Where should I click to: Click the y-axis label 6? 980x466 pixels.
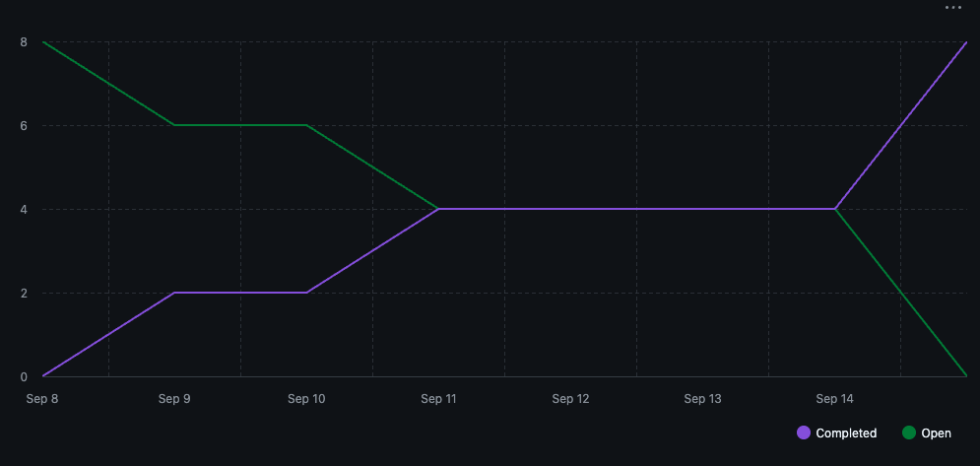[x=23, y=125]
